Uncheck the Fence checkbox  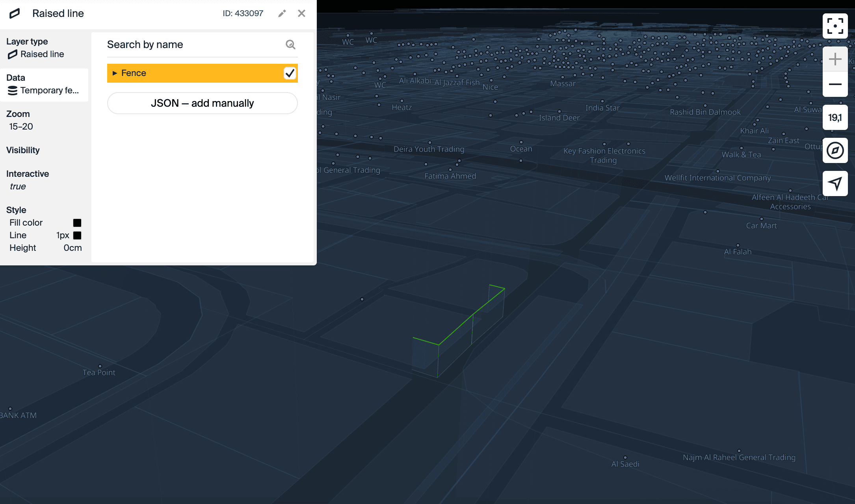point(290,73)
